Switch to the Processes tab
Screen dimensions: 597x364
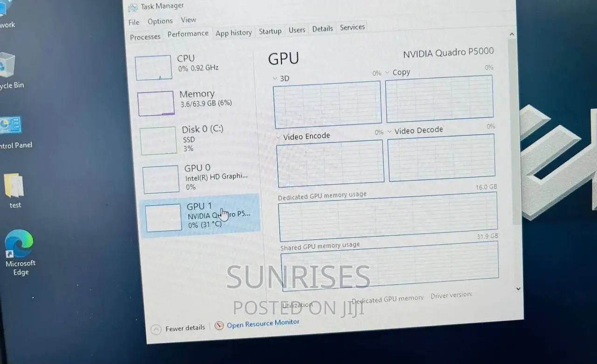(145, 37)
